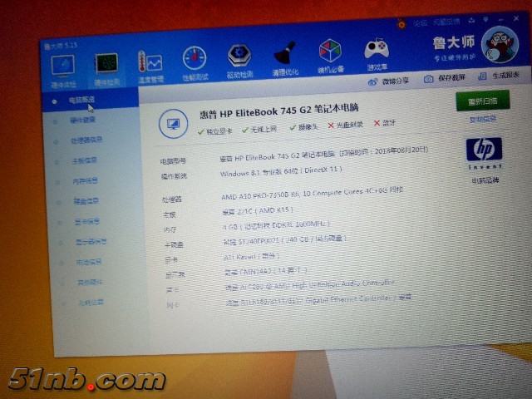Image resolution: width=532 pixels, height=399 pixels.
Task: Open 主板信息 in the left sidebar
Action: tap(84, 161)
